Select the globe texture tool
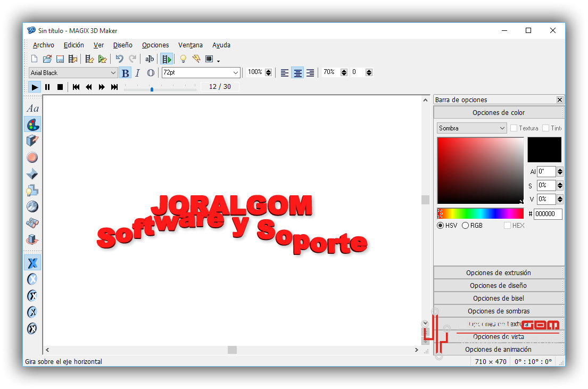The height and width of the screenshot is (389, 588). (x=32, y=206)
